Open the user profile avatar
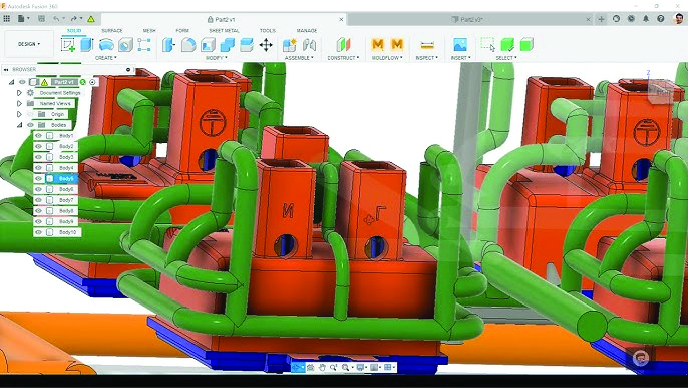The image size is (689, 388). click(679, 18)
